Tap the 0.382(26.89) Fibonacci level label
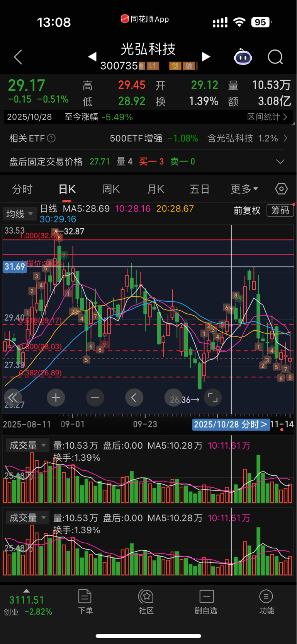297x644 pixels. pos(40,373)
